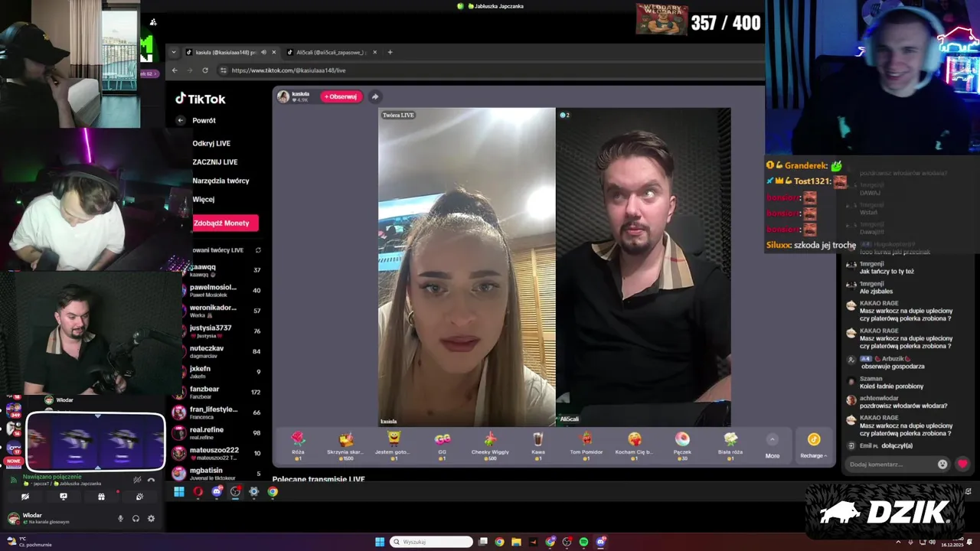Tap the heart like button in chat
This screenshot has width=980, height=551.
(962, 464)
